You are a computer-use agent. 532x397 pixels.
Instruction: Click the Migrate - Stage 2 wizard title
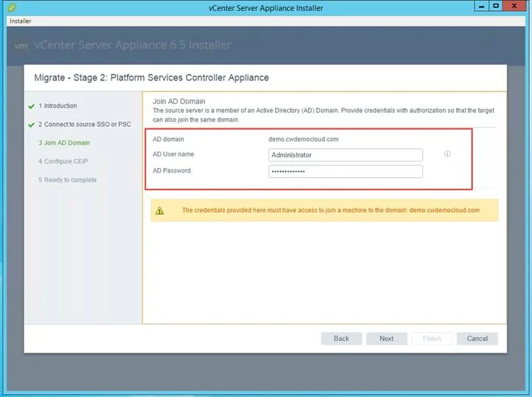click(151, 77)
